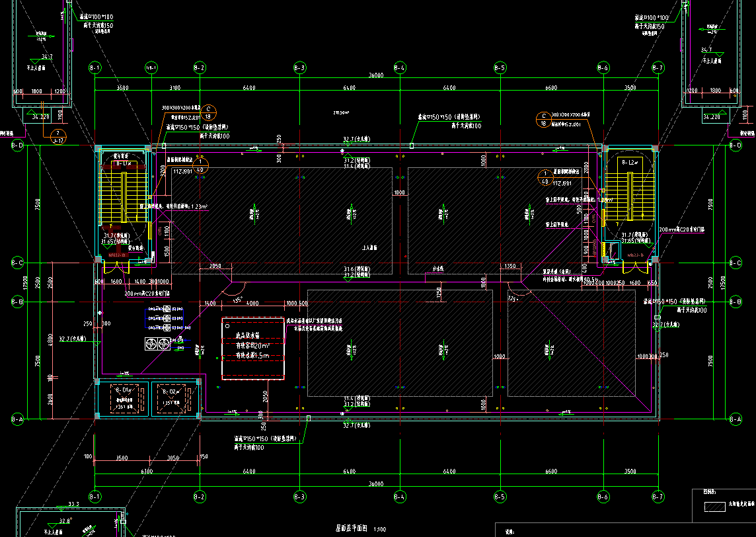
Task: Click the B-D axis bubble on right
Action: coord(736,145)
